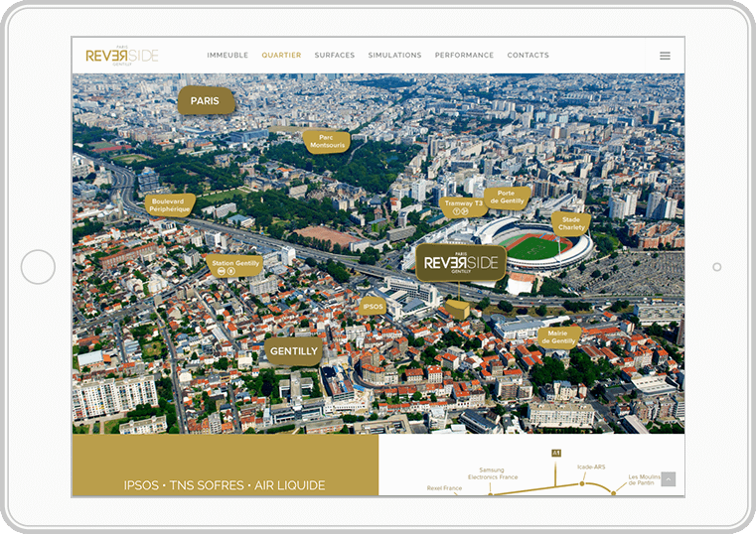The width and height of the screenshot is (756, 534).
Task: Click the Icade-ARS label on diagram
Action: 591,467
